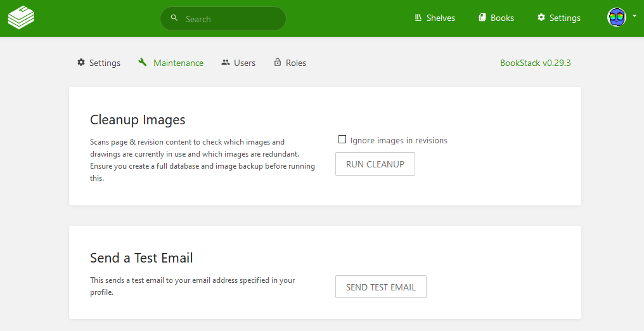Click the Maintenance wrench icon

143,62
